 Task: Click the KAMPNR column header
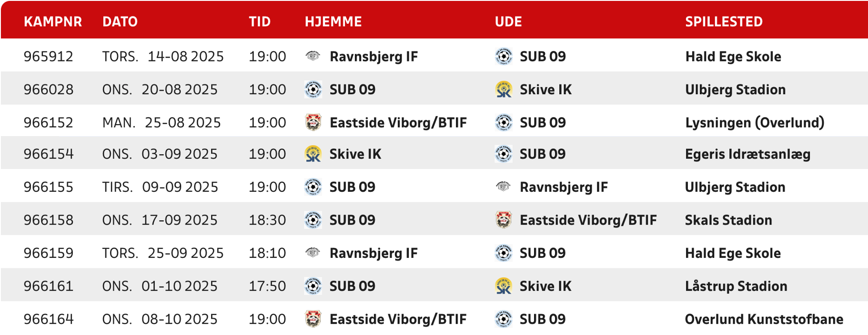coord(53,21)
